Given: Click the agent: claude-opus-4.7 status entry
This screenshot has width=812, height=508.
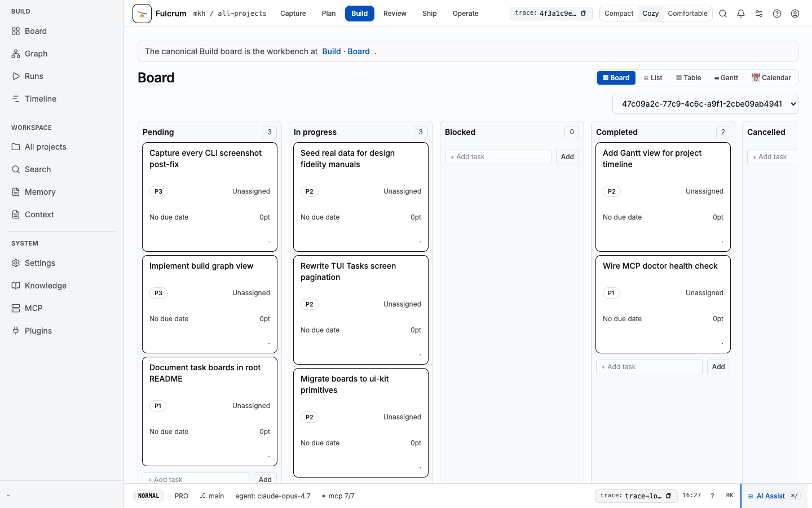Looking at the screenshot, I should 273,496.
